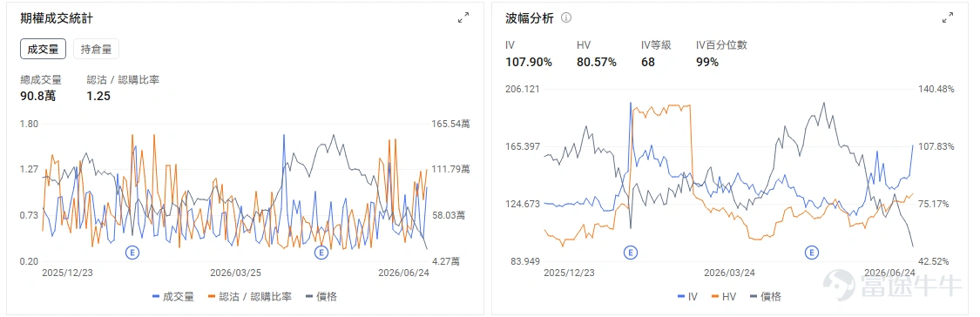Screen dimensions: 980x317
Task: Click the HV value 80.57%
Action: (x=597, y=62)
